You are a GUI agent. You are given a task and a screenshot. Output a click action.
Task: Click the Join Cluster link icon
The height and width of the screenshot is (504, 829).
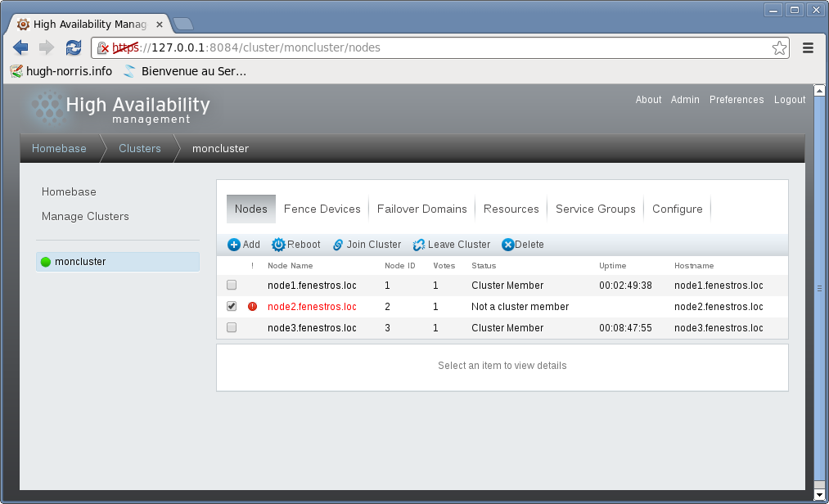coord(338,245)
